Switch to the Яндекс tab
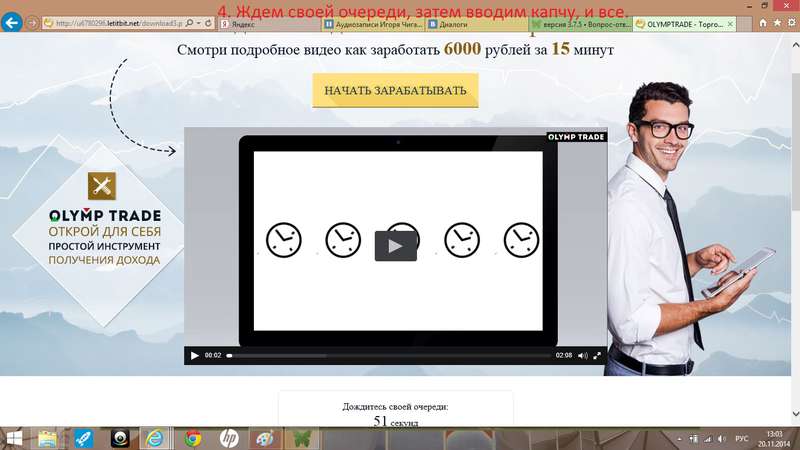Screen dimensions: 800x450 coord(270,24)
